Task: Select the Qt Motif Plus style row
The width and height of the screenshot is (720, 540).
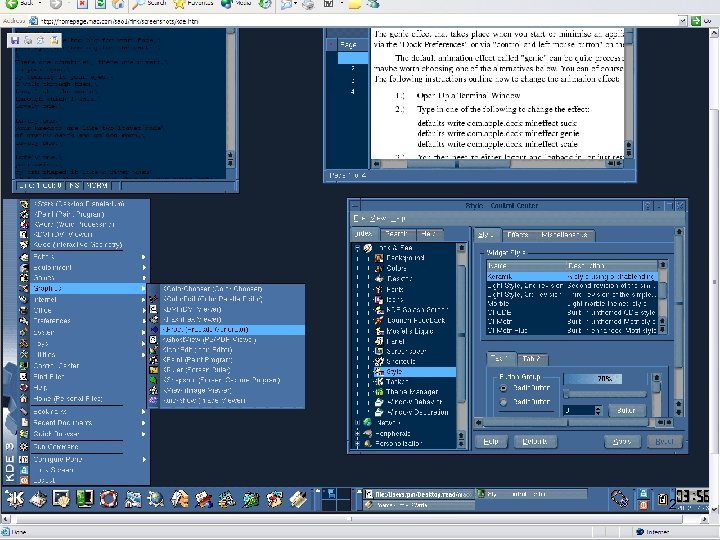Action: tap(572, 330)
